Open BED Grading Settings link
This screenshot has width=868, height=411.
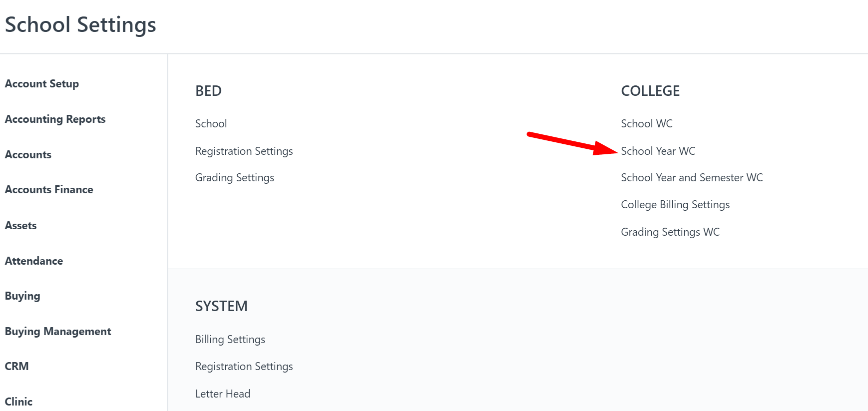pyautogui.click(x=234, y=178)
